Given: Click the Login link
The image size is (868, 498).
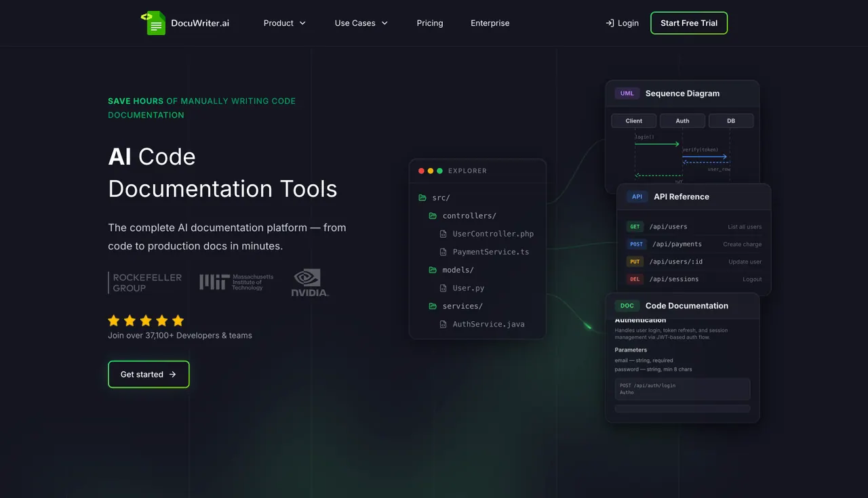Looking at the screenshot, I should tap(622, 23).
